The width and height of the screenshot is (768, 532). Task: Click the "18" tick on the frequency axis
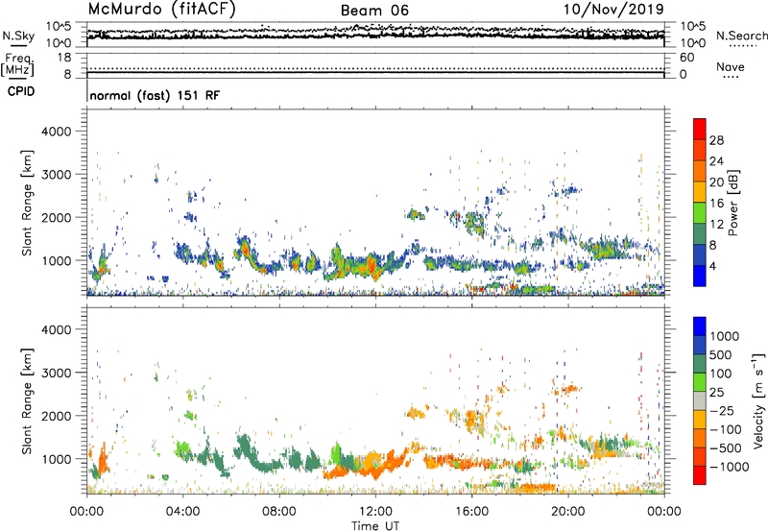[x=64, y=58]
